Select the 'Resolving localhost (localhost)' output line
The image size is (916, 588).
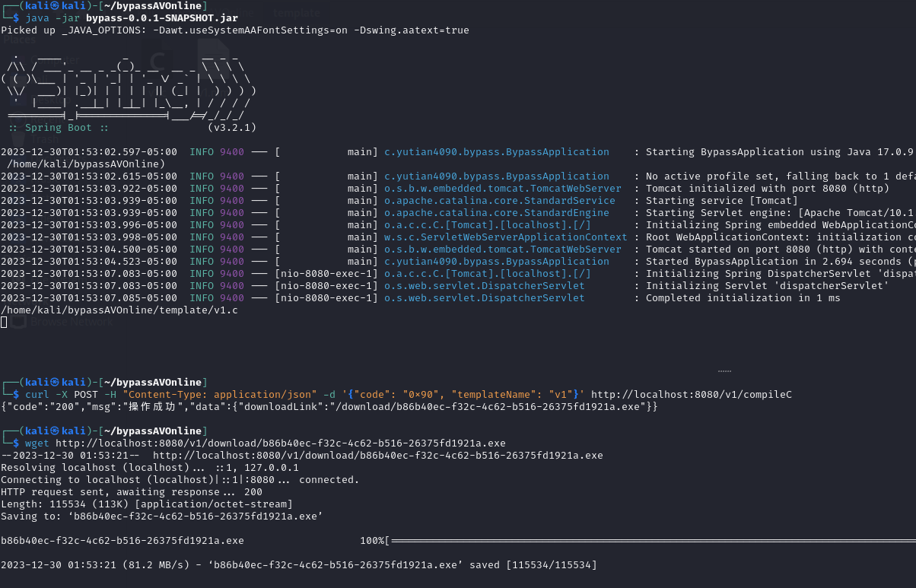pos(150,468)
